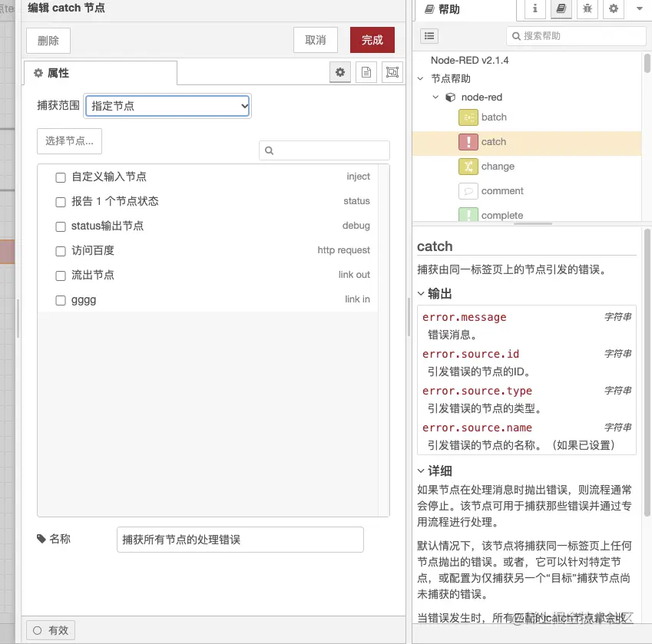Click the 完成 done button
The width and height of the screenshot is (652, 644).
coord(372,40)
